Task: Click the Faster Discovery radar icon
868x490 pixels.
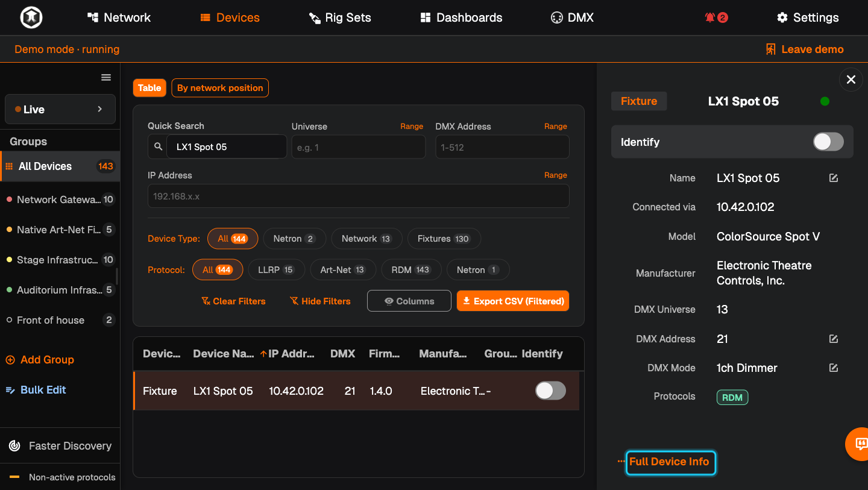Action: tap(14, 446)
